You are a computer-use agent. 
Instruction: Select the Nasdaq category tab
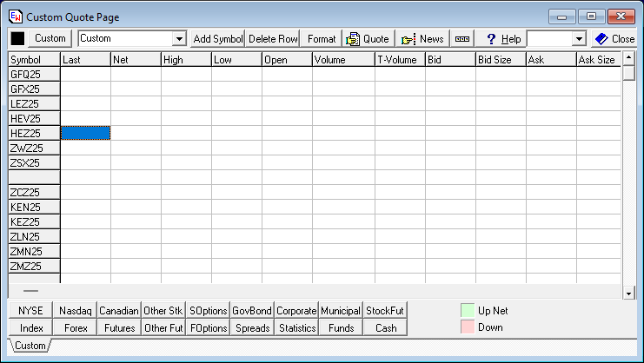pos(74,311)
